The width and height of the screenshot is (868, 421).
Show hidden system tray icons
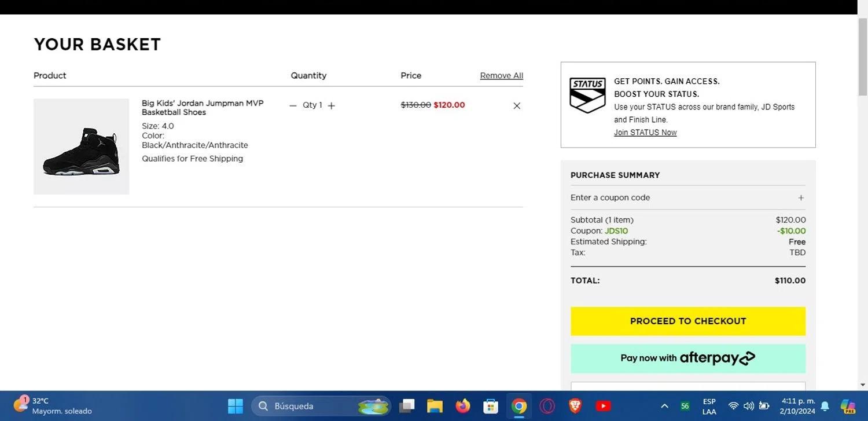coord(664,406)
